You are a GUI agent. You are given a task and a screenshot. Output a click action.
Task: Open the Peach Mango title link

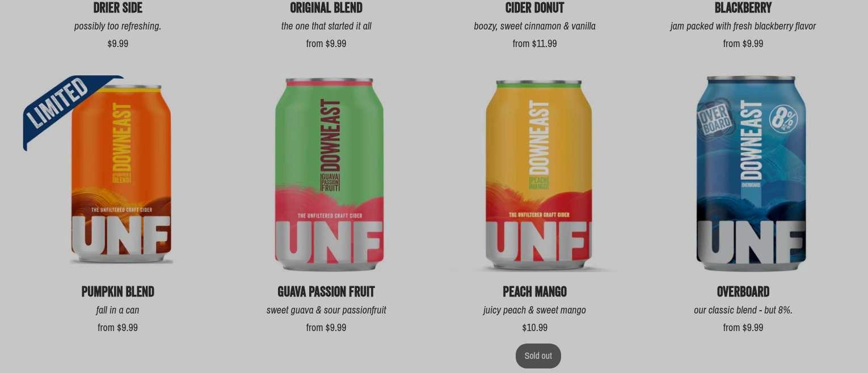pos(535,292)
